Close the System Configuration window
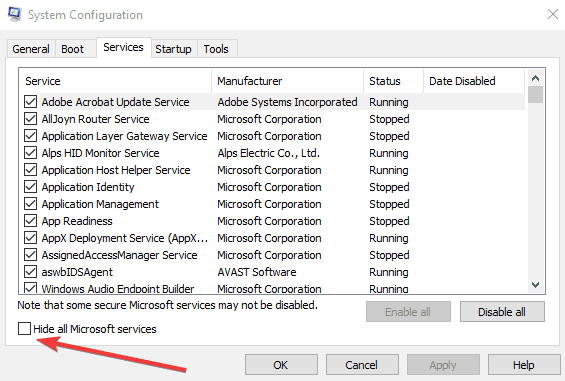Screen dimensions: 565x381 click(553, 14)
